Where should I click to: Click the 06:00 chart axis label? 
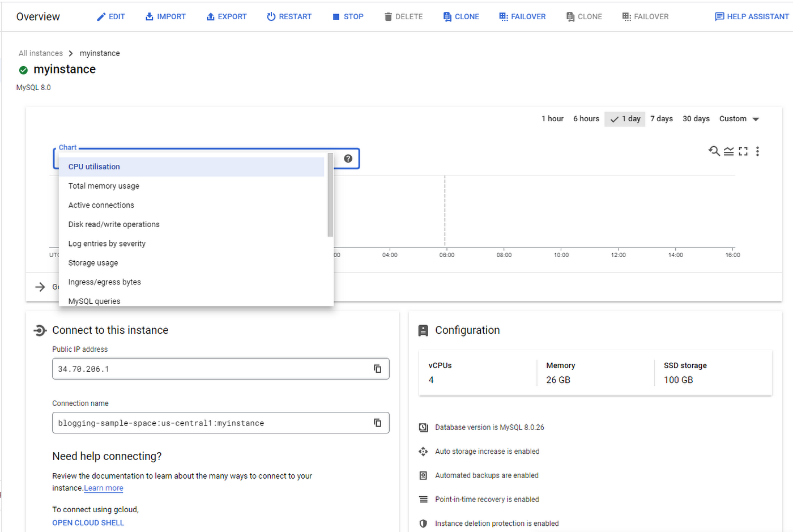click(447, 255)
